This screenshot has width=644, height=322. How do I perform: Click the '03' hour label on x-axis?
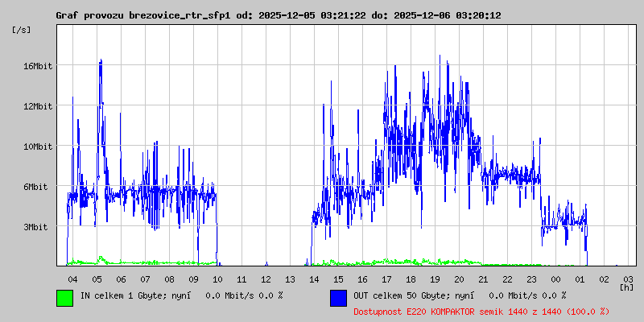628,279
